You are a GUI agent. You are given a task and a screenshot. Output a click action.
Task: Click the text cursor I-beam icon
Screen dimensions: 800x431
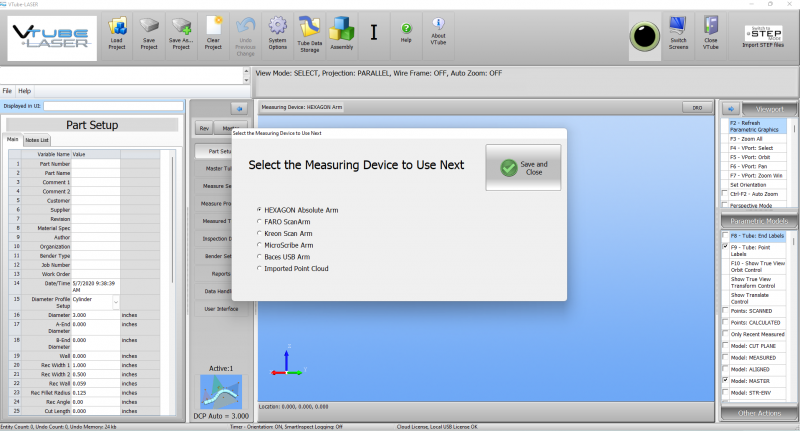(374, 33)
